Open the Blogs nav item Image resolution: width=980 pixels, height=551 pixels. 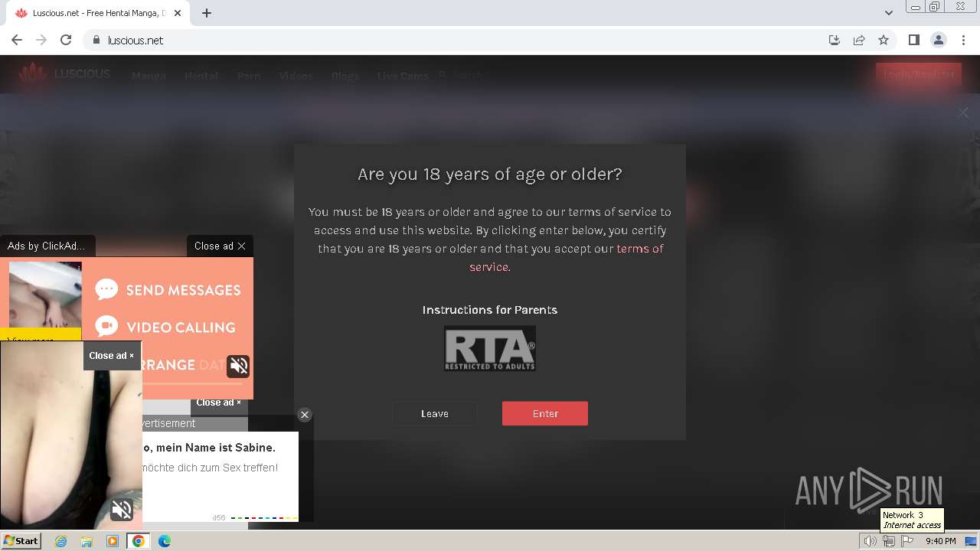pyautogui.click(x=345, y=76)
